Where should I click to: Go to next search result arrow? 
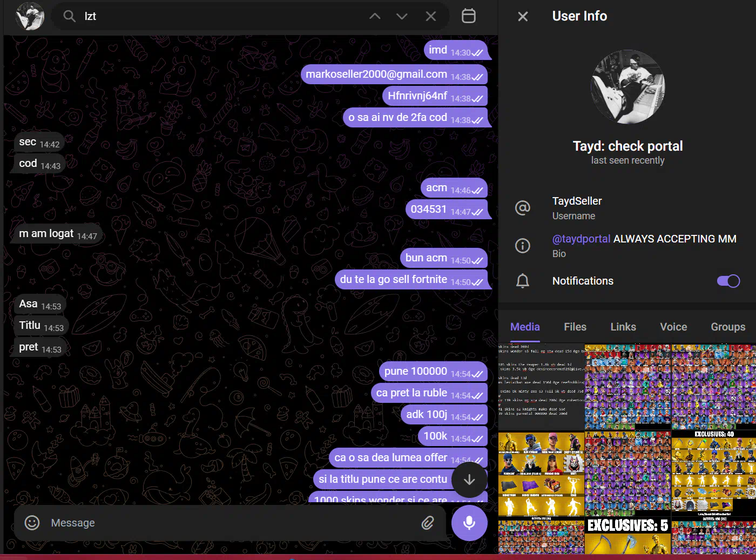402,16
